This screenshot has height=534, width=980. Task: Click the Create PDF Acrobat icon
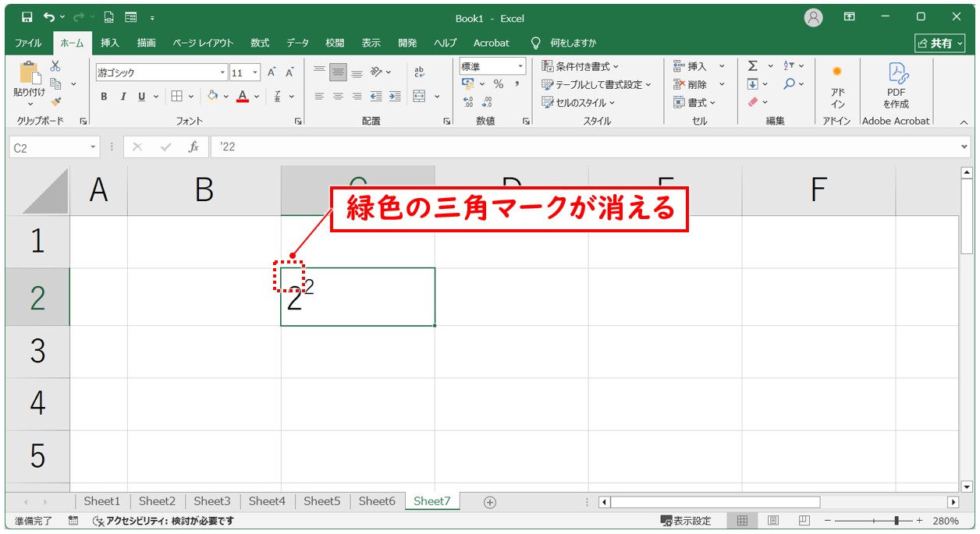click(896, 86)
